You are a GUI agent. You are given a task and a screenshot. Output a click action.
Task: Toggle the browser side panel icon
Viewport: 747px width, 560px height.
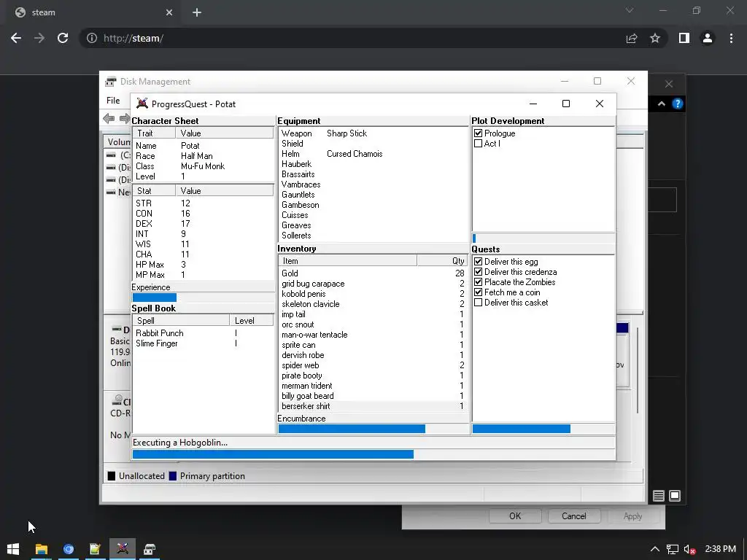click(x=684, y=38)
